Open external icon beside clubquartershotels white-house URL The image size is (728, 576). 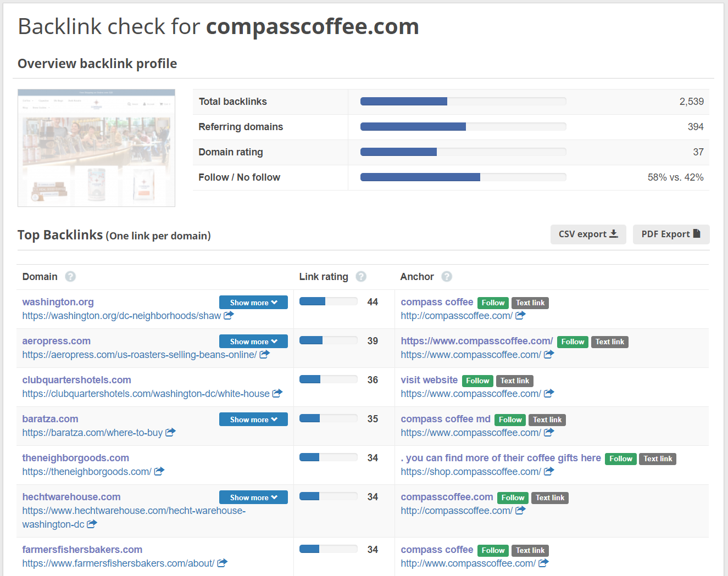(x=277, y=393)
